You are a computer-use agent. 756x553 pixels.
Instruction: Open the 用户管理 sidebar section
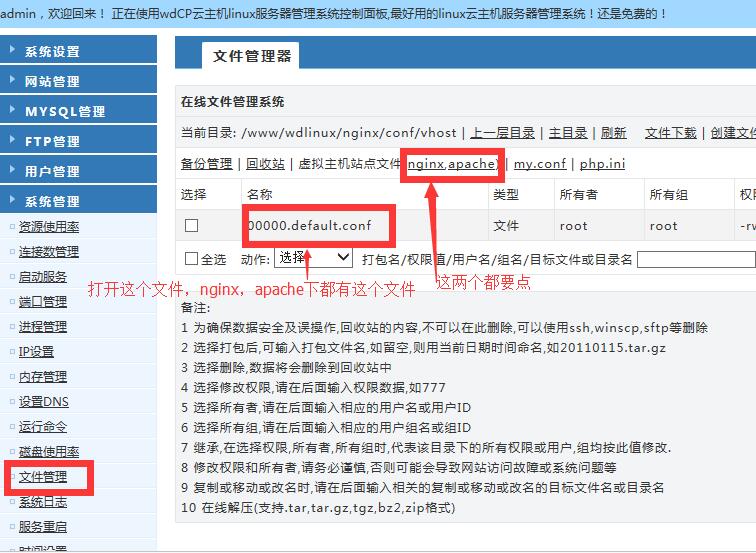pyautogui.click(x=52, y=171)
